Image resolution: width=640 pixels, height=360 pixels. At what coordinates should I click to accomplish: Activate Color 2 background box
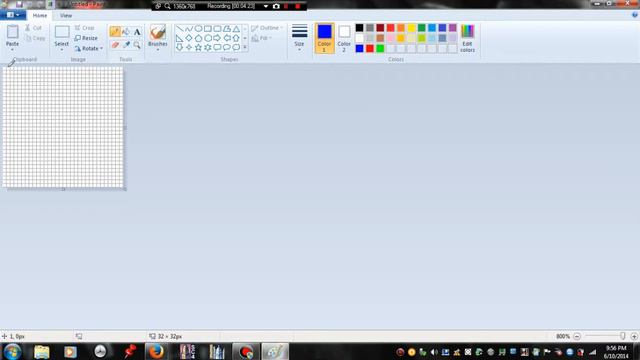tap(344, 38)
